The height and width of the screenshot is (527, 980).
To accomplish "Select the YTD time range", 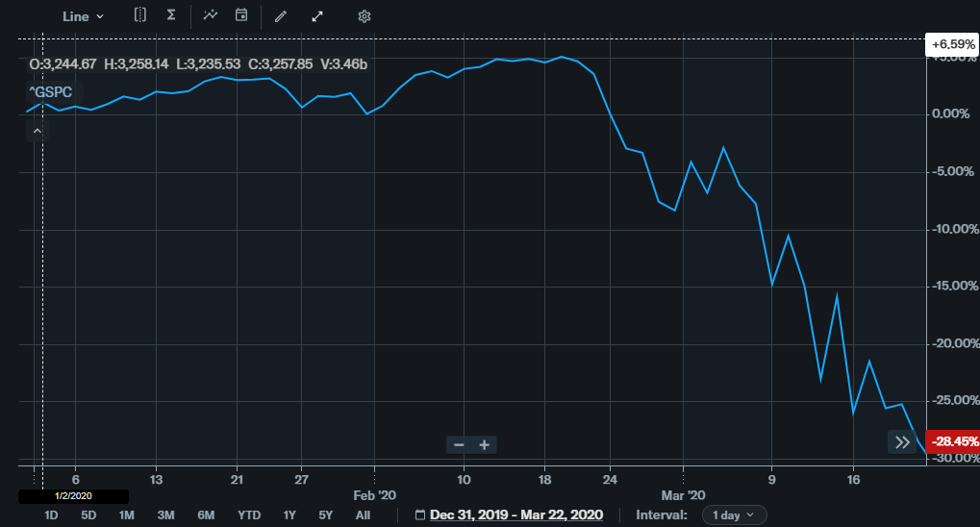I will 249,515.
